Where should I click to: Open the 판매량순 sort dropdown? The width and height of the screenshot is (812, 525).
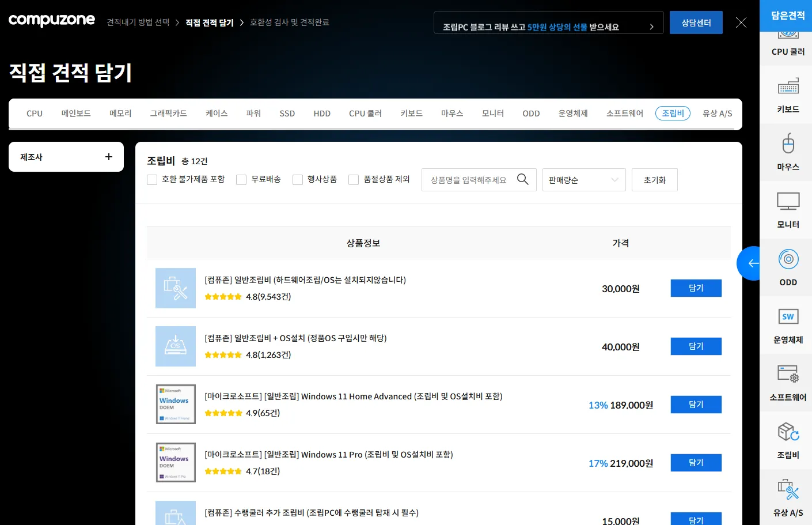click(583, 179)
